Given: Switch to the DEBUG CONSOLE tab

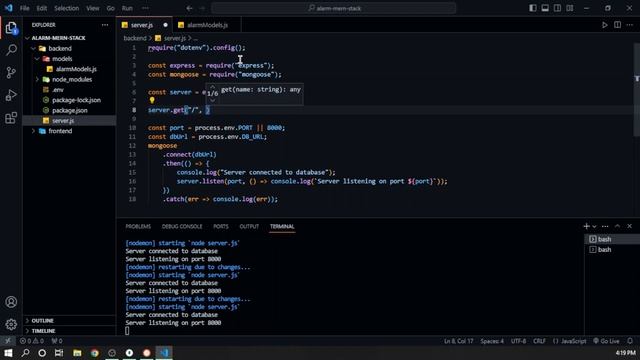Looking at the screenshot, I should pos(182,227).
